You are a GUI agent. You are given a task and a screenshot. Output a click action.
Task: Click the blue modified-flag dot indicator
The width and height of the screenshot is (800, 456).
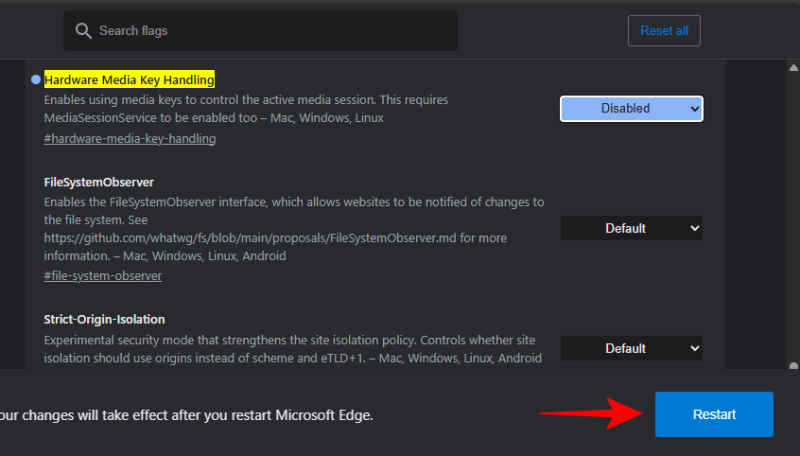coord(36,79)
